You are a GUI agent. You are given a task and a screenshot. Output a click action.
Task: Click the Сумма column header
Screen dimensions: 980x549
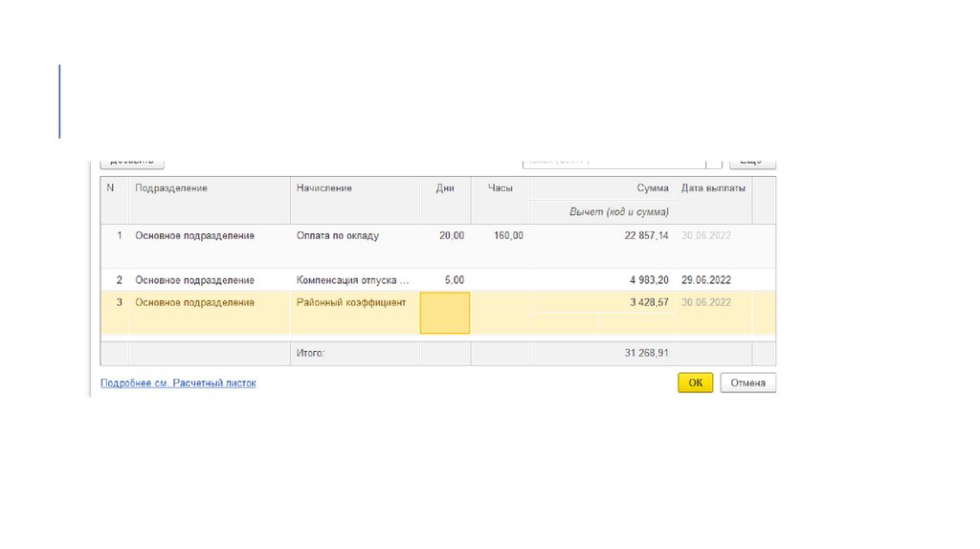652,188
